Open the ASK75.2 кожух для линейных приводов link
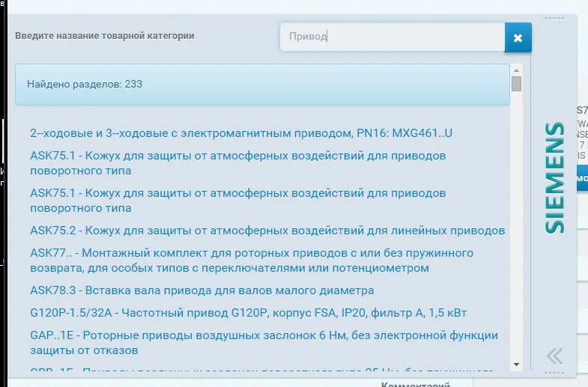This screenshot has height=387, width=588. coord(267,231)
